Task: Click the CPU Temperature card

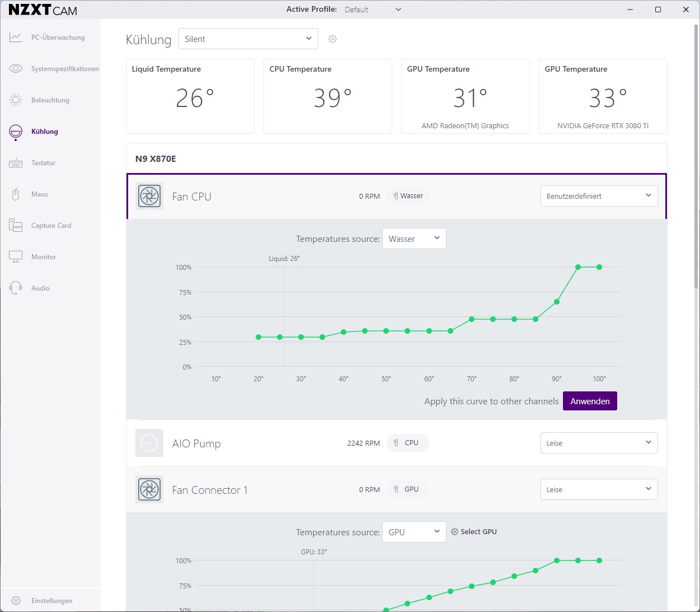Action: tap(328, 96)
